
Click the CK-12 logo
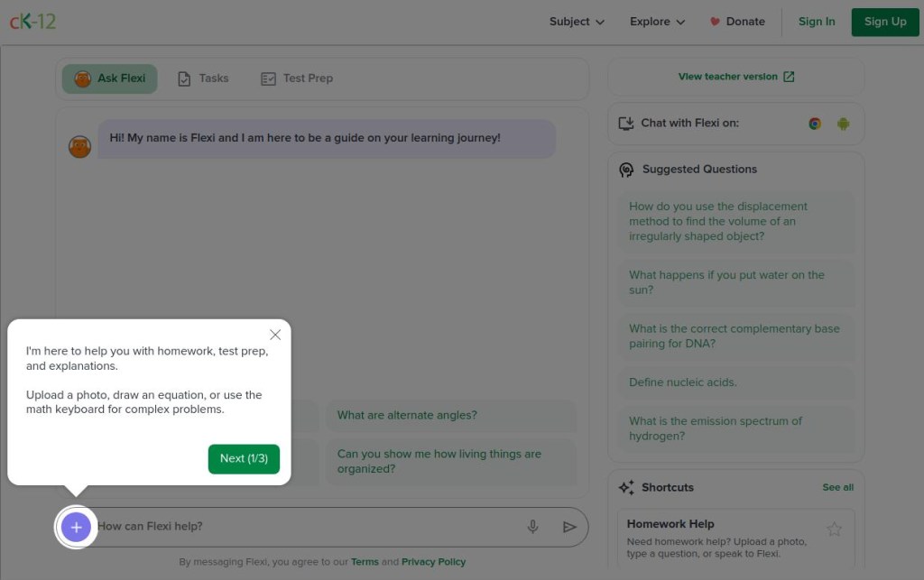[32, 22]
